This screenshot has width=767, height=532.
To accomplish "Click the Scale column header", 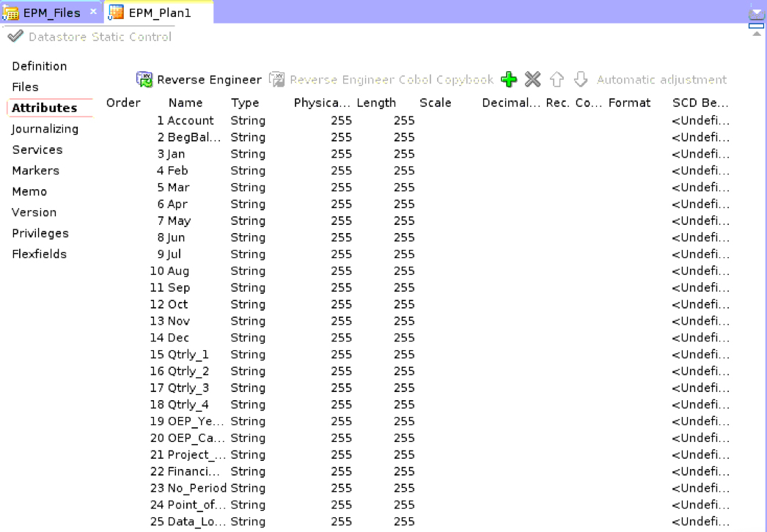I will tap(436, 103).
